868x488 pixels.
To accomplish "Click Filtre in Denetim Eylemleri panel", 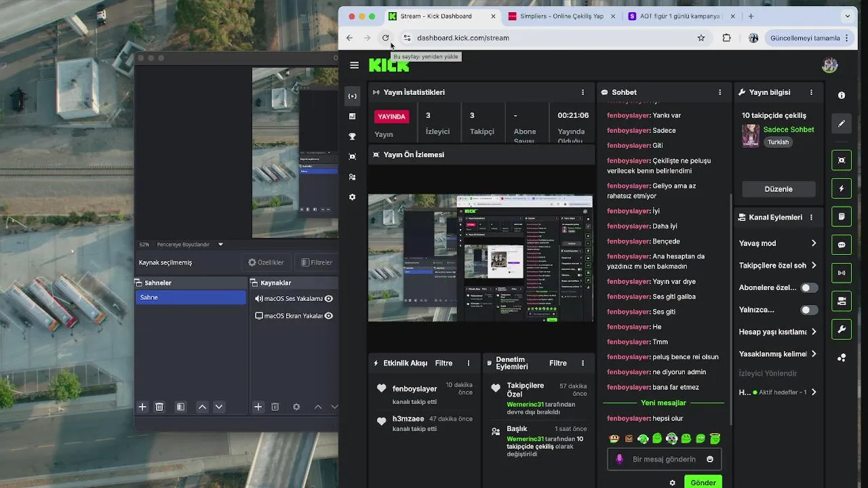I will tap(558, 363).
